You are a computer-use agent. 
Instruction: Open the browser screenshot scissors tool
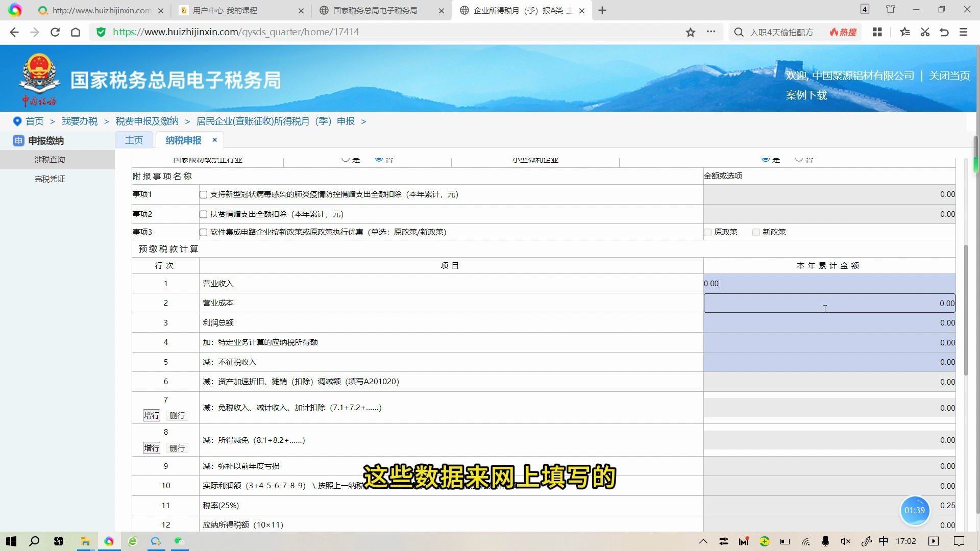coord(925,32)
